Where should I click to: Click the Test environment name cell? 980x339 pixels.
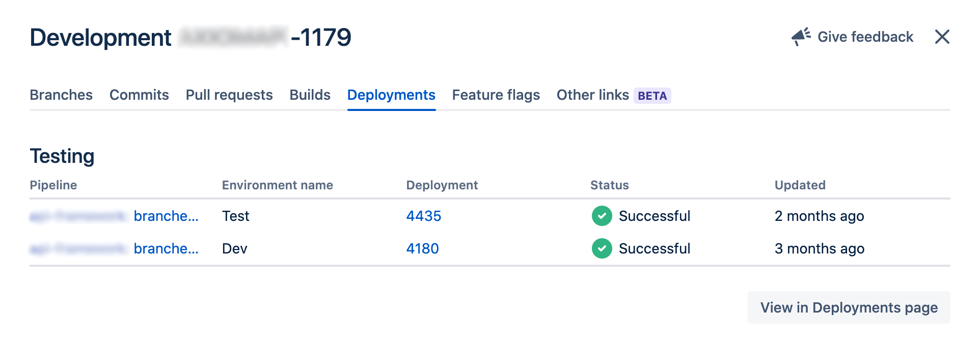236,216
